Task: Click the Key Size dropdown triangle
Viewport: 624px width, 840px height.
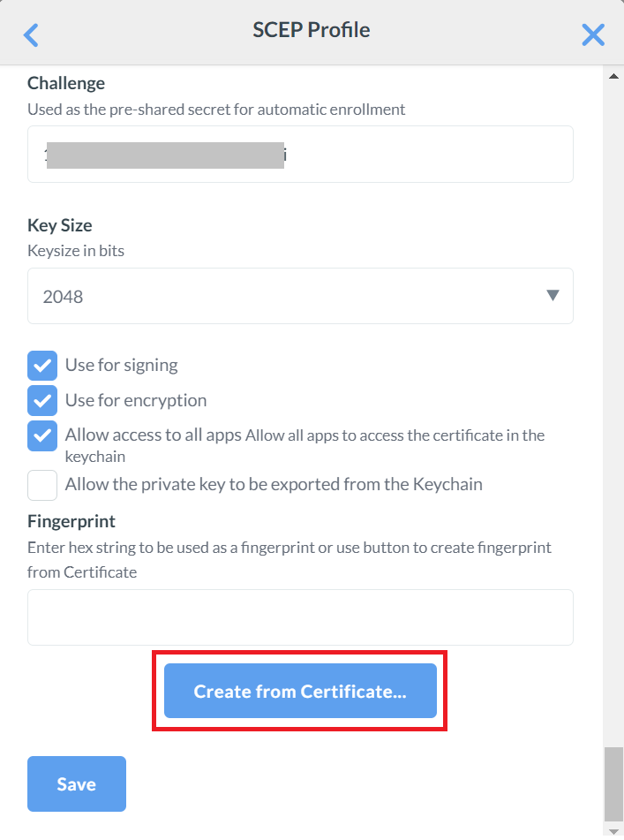Action: [553, 295]
